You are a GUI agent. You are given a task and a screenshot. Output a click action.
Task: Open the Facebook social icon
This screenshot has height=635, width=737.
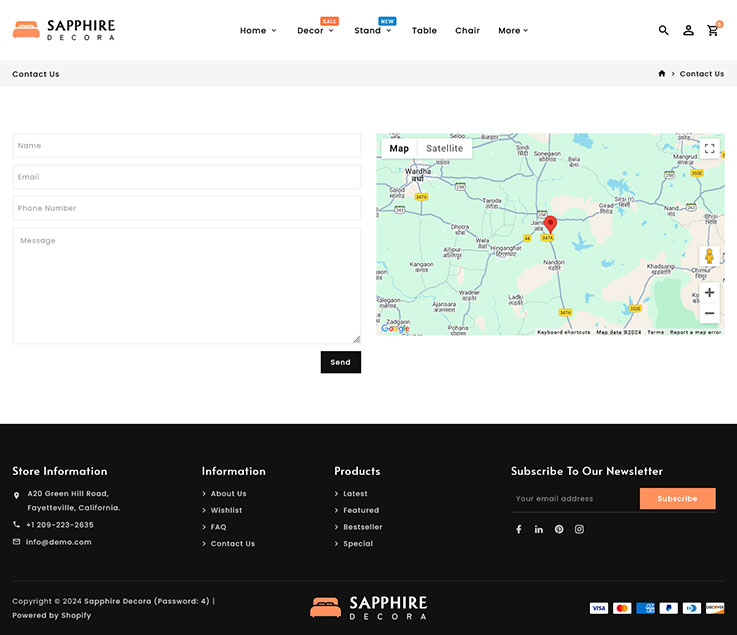click(518, 529)
